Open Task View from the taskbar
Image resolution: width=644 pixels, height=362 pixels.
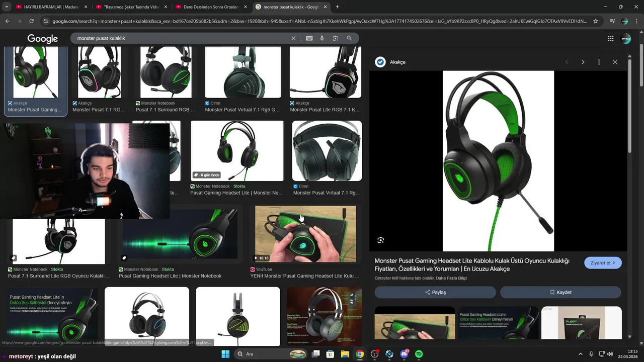click(316, 354)
